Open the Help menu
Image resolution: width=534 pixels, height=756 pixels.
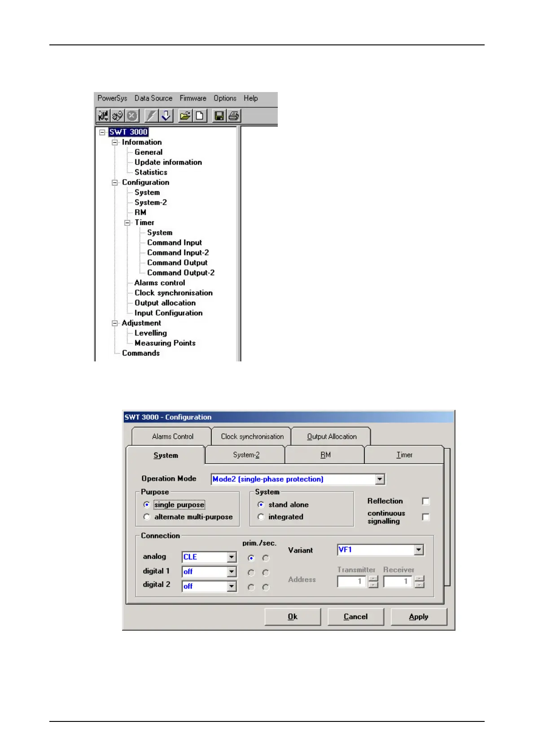(251, 98)
